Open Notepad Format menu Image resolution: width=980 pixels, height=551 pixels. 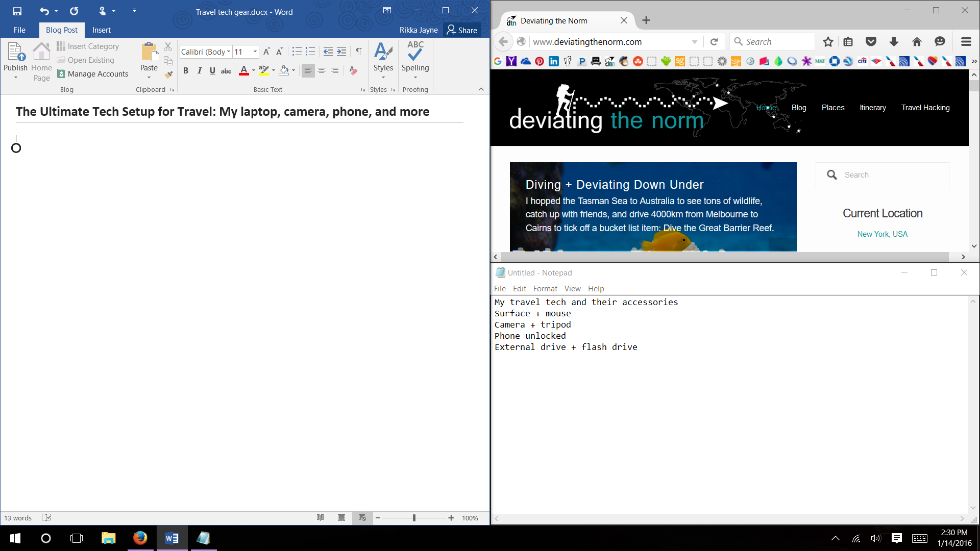point(545,289)
